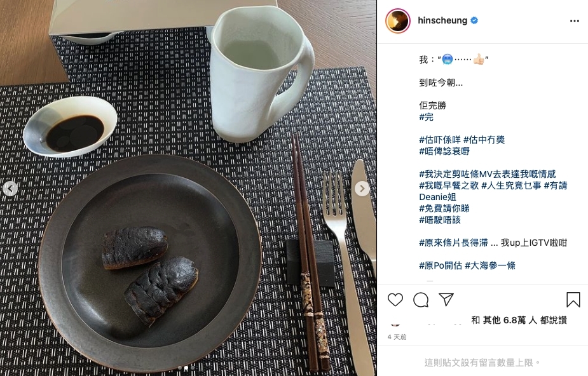Open the #大海參一條 hashtag
This screenshot has height=376, width=588.
(x=490, y=266)
